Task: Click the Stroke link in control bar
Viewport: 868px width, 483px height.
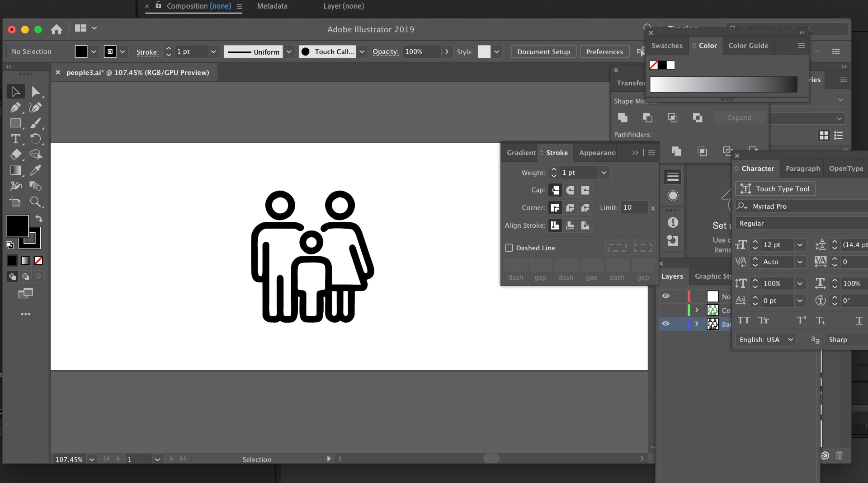Action: coord(147,52)
